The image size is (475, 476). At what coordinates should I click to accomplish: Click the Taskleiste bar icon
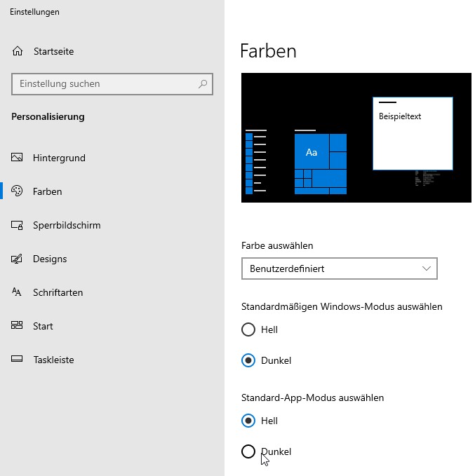pyautogui.click(x=18, y=360)
